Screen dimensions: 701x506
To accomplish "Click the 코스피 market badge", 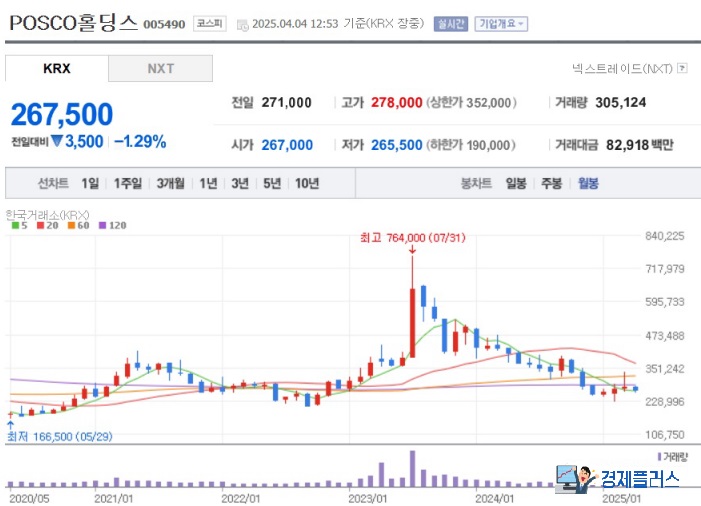I will 210,24.
